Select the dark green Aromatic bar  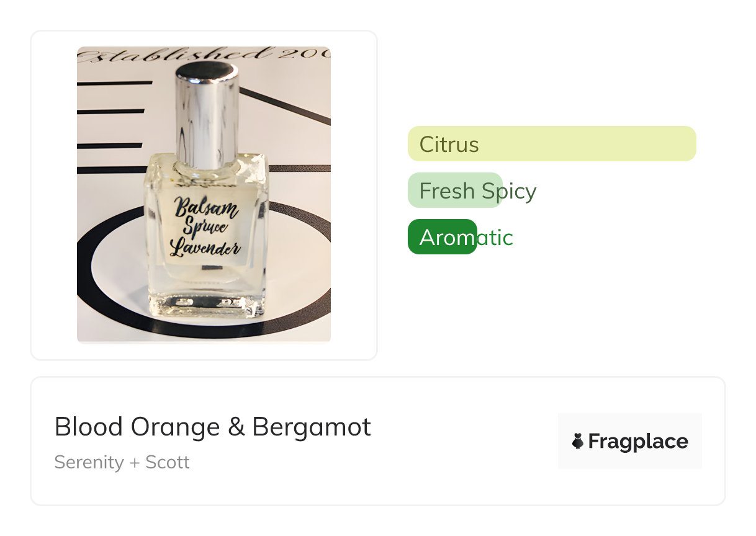pos(442,236)
